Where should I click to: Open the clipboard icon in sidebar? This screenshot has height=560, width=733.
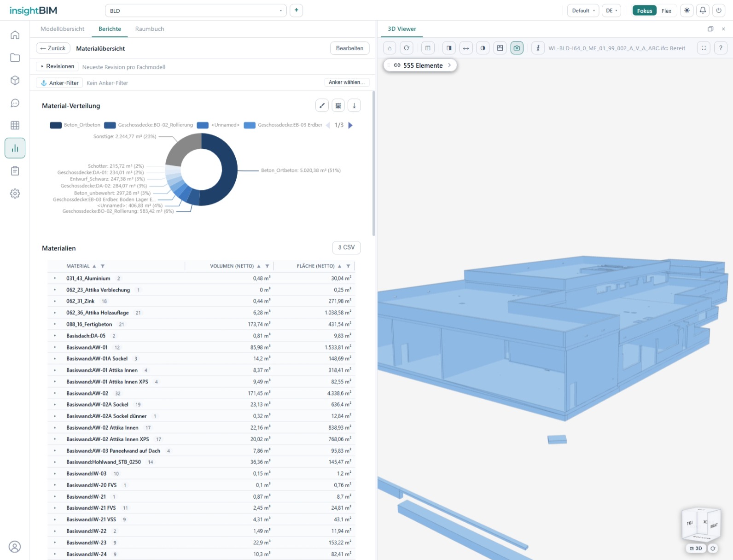tap(15, 171)
